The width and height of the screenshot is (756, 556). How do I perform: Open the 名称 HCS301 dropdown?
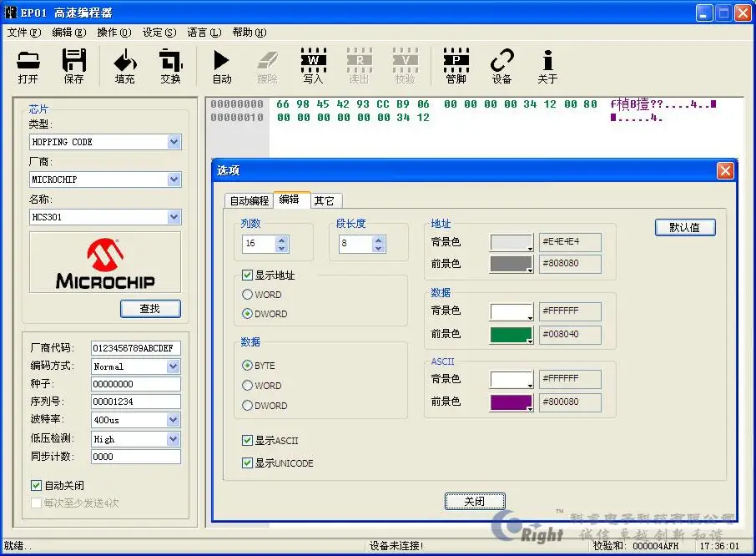coord(174,217)
